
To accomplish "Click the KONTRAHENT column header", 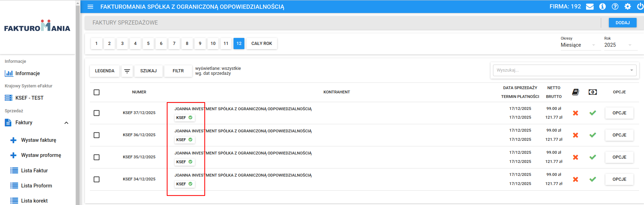I will point(337,92).
